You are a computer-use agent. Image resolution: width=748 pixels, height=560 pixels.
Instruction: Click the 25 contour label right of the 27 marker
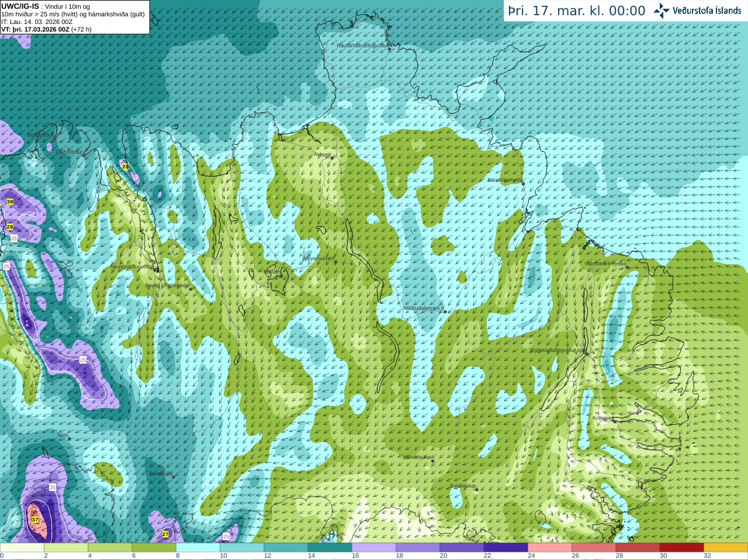pyautogui.click(x=226, y=536)
